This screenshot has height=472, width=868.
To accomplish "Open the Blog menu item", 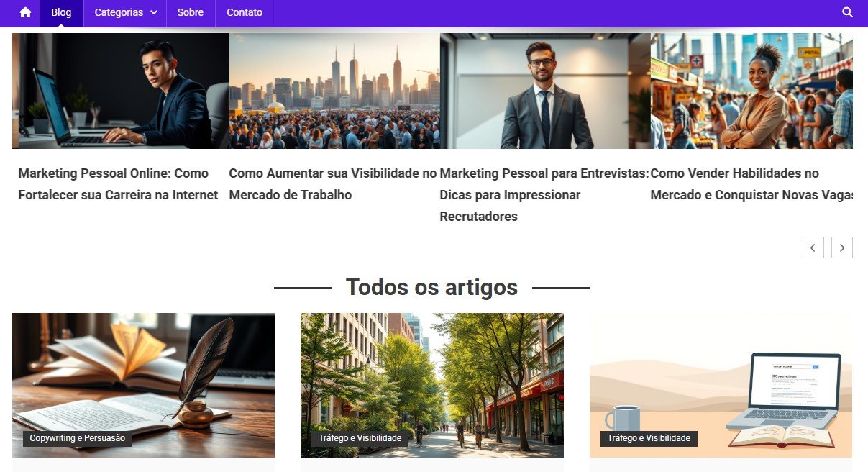I will pos(61,13).
